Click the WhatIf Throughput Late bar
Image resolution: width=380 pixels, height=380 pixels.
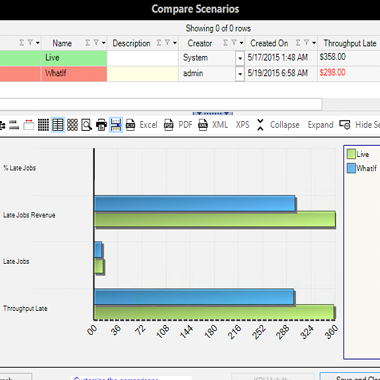click(194, 297)
